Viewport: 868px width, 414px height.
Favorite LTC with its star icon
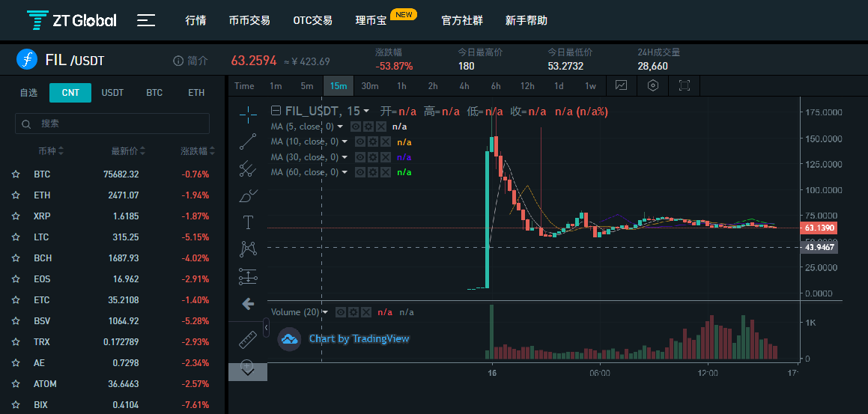point(16,237)
